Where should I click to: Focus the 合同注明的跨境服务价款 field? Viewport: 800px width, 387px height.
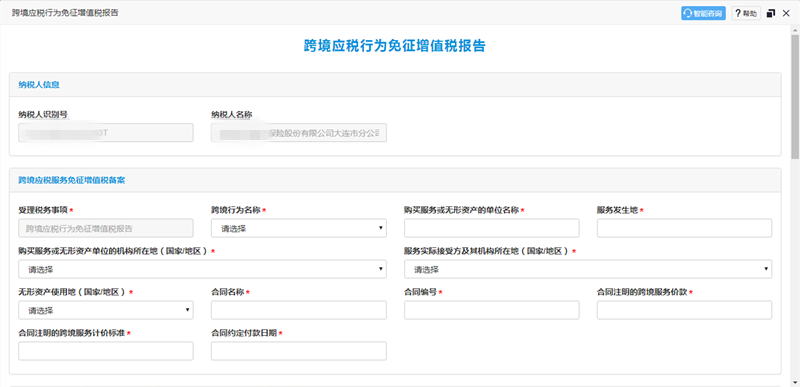coord(684,309)
